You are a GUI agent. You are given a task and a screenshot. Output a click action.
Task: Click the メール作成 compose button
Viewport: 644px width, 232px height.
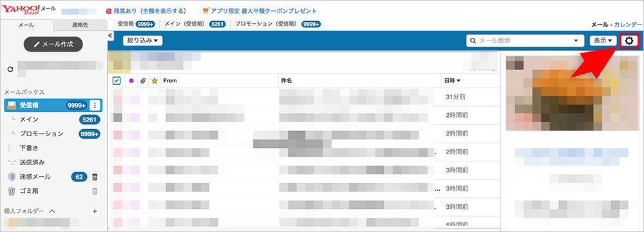point(53,44)
